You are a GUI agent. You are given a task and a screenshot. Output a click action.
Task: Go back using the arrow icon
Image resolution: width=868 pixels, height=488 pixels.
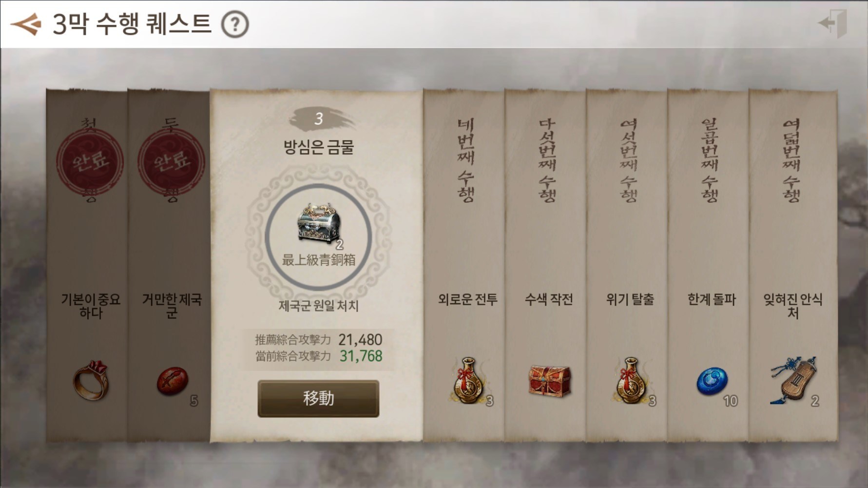tap(26, 24)
